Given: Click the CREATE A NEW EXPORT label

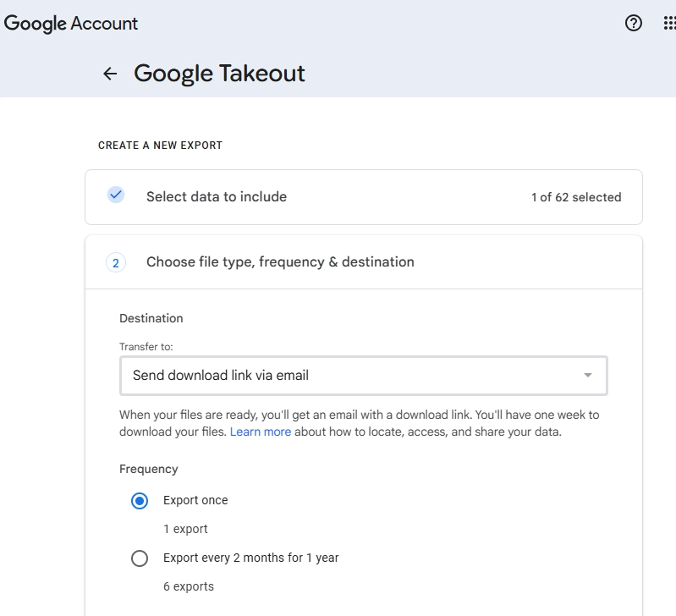Looking at the screenshot, I should click(x=160, y=146).
